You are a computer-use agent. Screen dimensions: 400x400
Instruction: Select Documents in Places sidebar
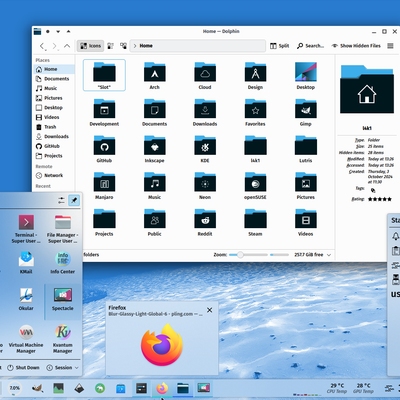click(54, 79)
